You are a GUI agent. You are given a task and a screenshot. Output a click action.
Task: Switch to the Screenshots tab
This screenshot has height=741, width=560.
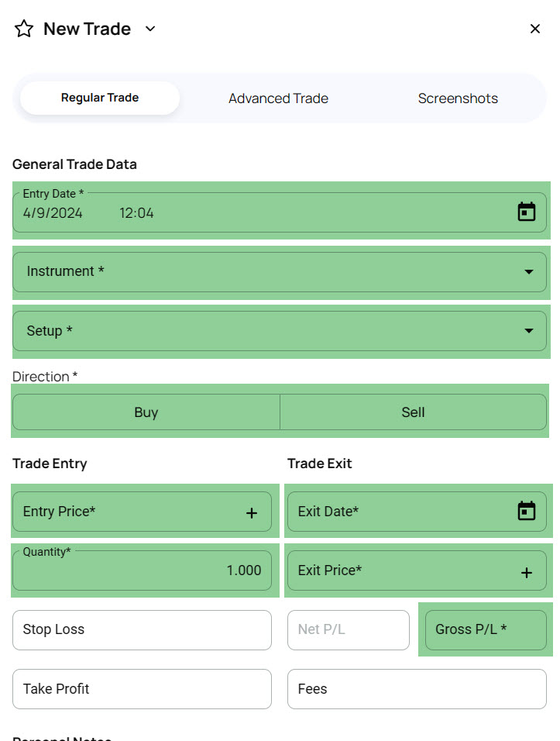pos(458,98)
